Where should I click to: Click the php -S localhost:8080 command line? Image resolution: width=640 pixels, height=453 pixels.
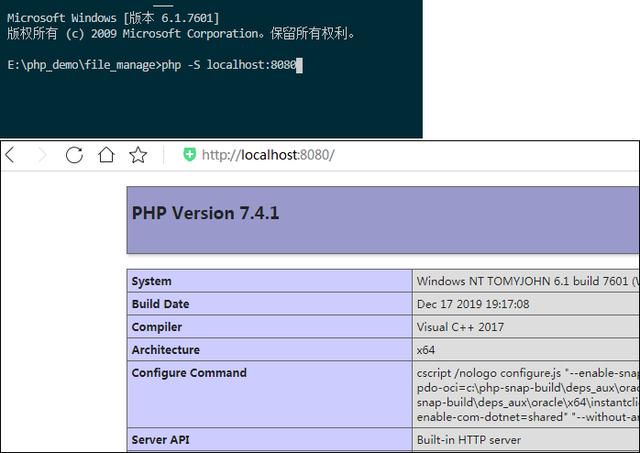229,65
